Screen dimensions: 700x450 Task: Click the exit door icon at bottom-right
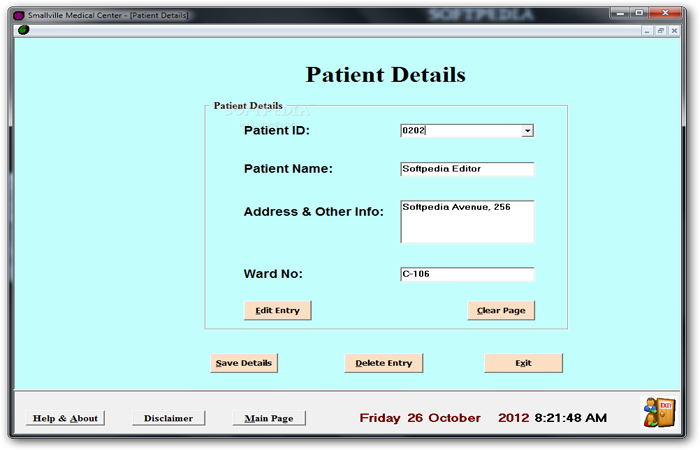pyautogui.click(x=658, y=413)
